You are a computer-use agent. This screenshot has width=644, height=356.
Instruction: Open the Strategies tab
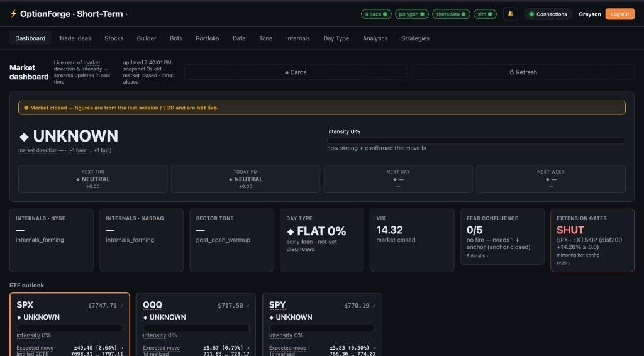click(415, 38)
